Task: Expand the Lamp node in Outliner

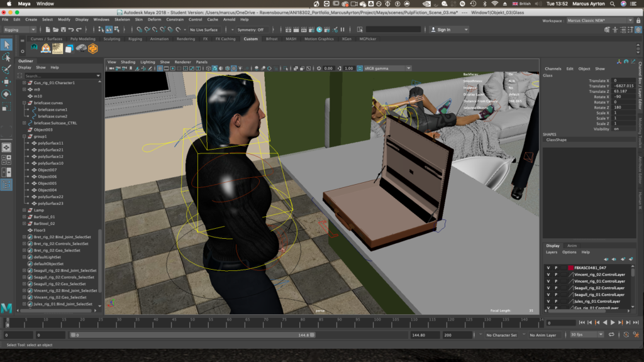Action: (25, 210)
